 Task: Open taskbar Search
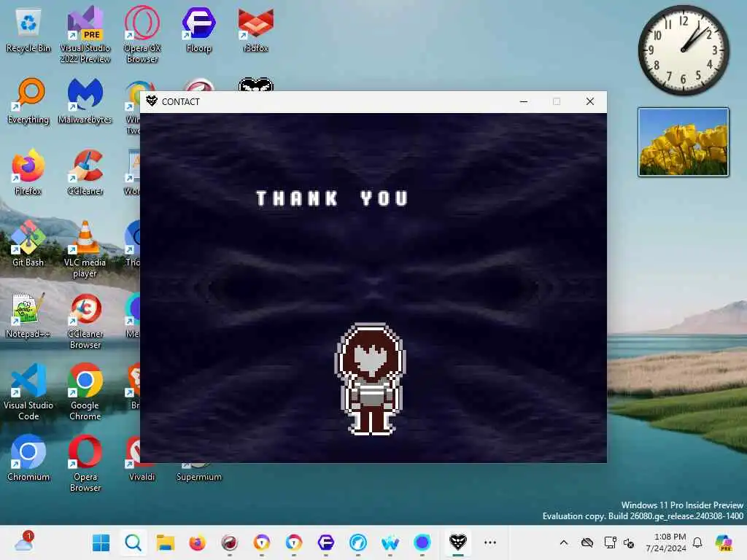click(x=133, y=542)
